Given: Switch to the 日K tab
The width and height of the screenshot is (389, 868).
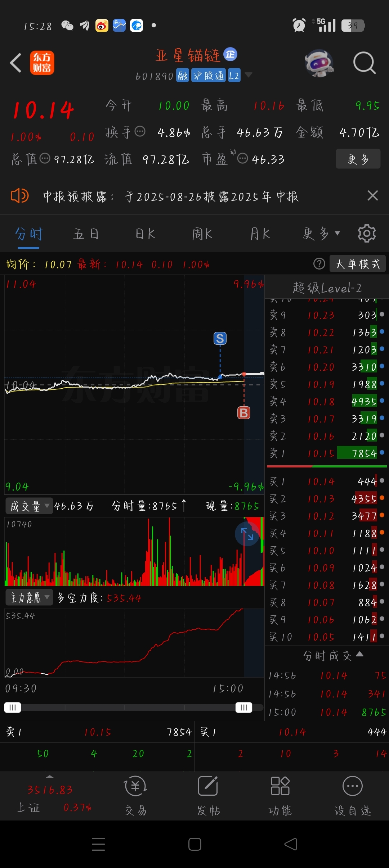Looking at the screenshot, I should pos(145,234).
